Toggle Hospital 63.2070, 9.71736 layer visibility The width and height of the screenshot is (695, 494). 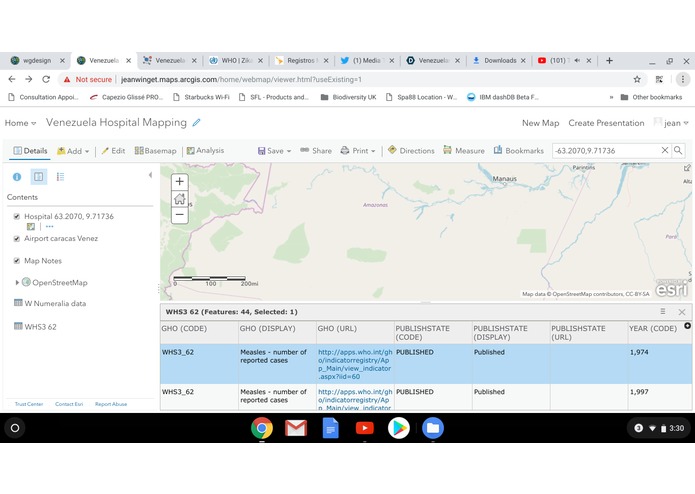[x=17, y=216]
